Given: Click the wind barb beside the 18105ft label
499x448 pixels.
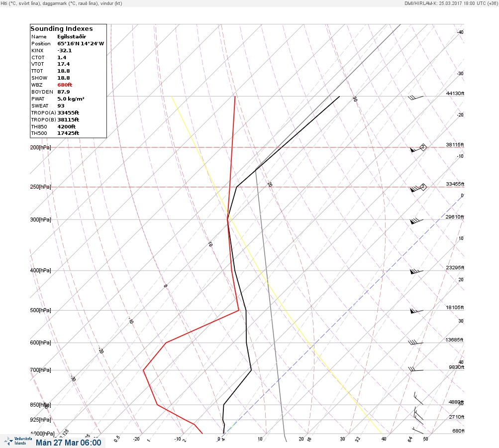Looking at the screenshot, I should (x=416, y=311).
